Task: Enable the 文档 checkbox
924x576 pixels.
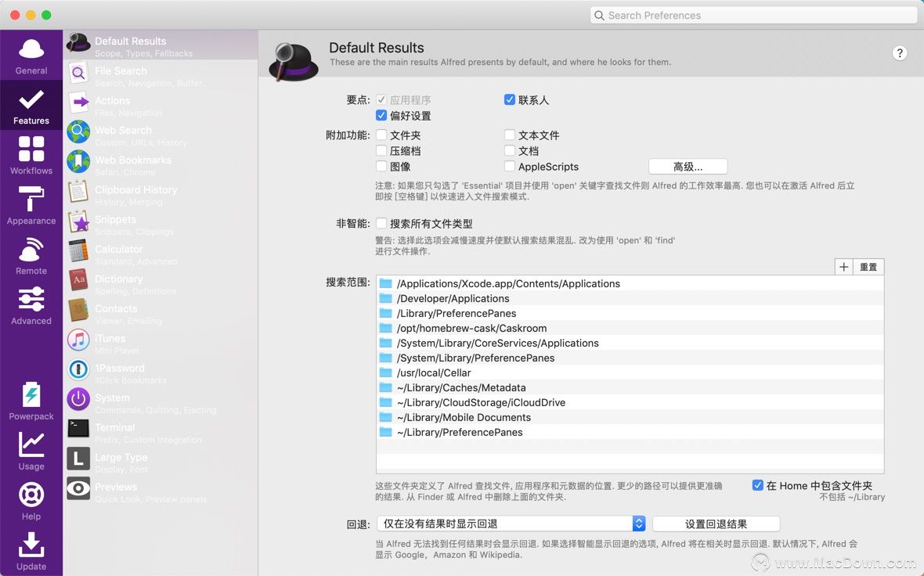Action: pos(510,151)
